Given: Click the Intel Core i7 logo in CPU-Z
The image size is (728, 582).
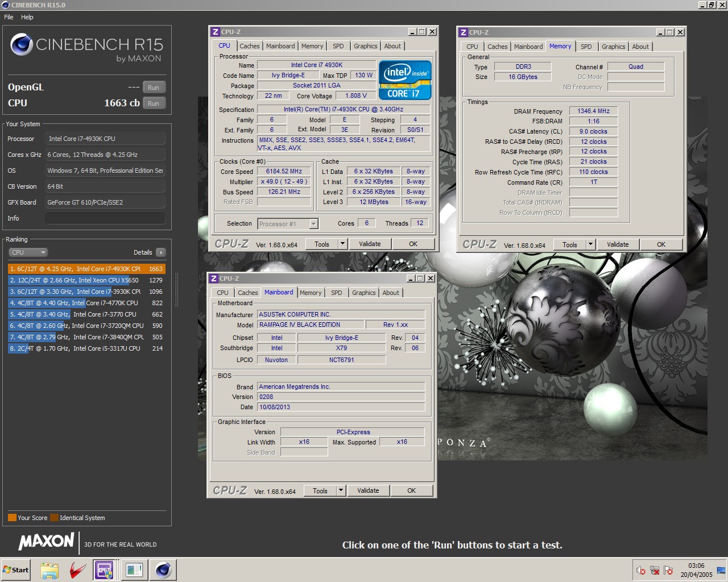Looking at the screenshot, I should coord(405,80).
